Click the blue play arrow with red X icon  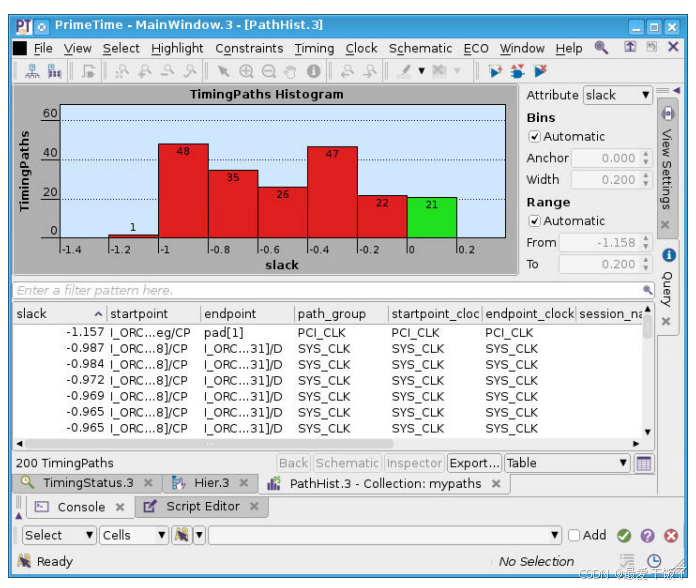[540, 71]
